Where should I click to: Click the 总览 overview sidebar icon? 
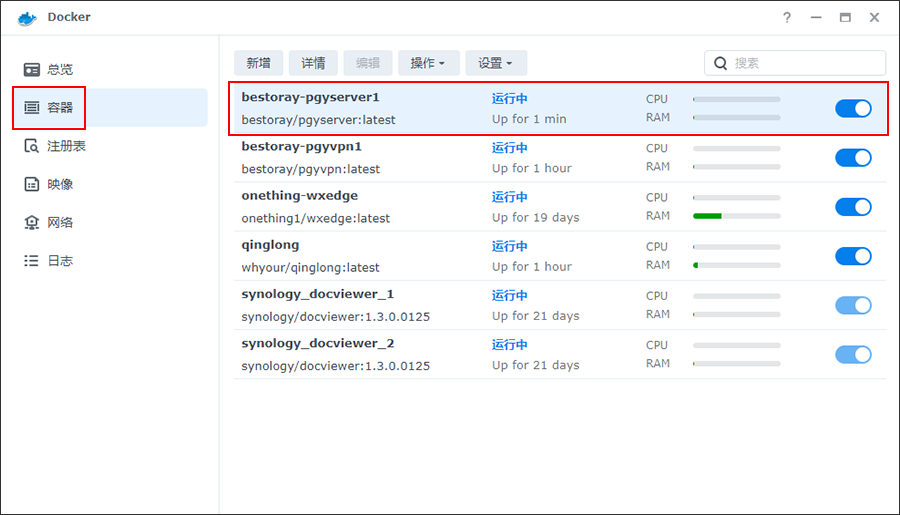32,69
